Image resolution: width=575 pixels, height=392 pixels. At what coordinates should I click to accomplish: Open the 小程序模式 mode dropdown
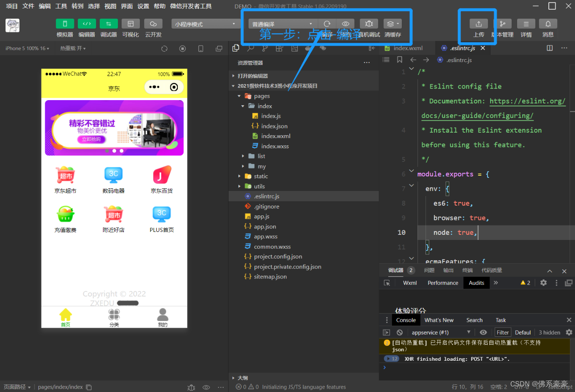205,24
